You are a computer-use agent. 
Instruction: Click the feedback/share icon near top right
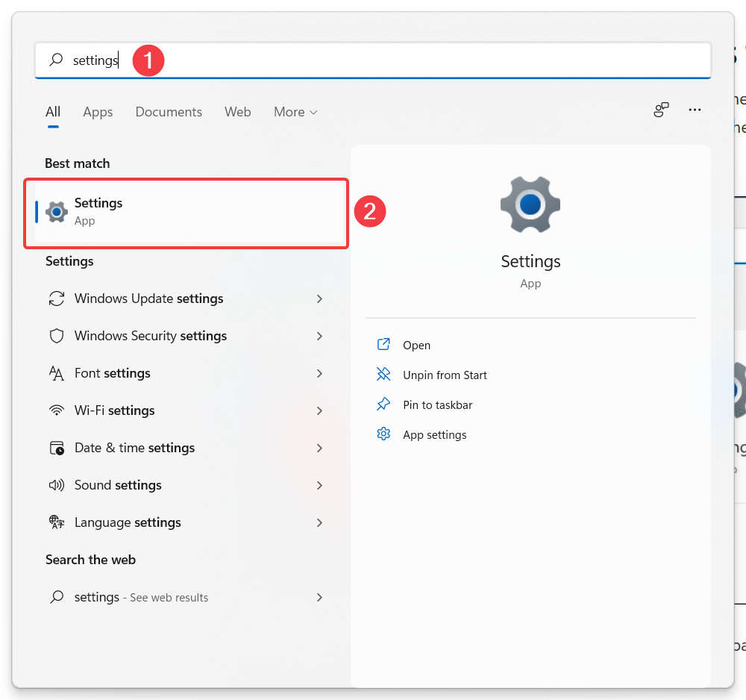661,110
